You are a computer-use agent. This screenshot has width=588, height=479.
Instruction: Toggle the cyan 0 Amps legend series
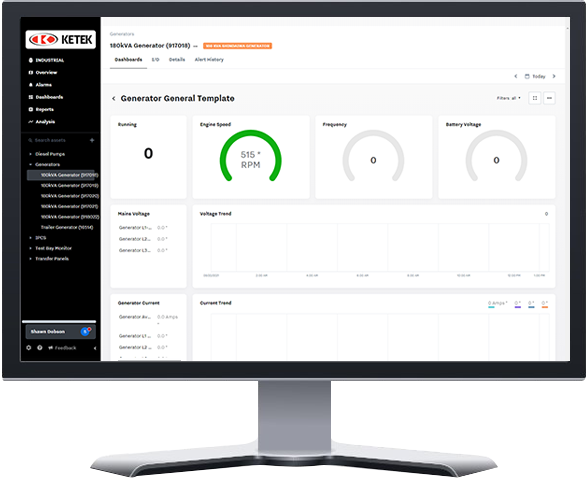point(497,304)
